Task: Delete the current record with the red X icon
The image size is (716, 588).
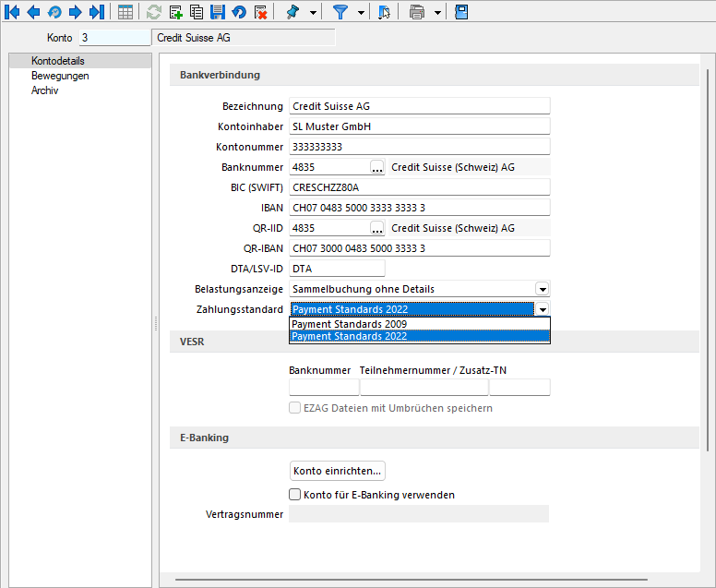Action: [x=260, y=12]
